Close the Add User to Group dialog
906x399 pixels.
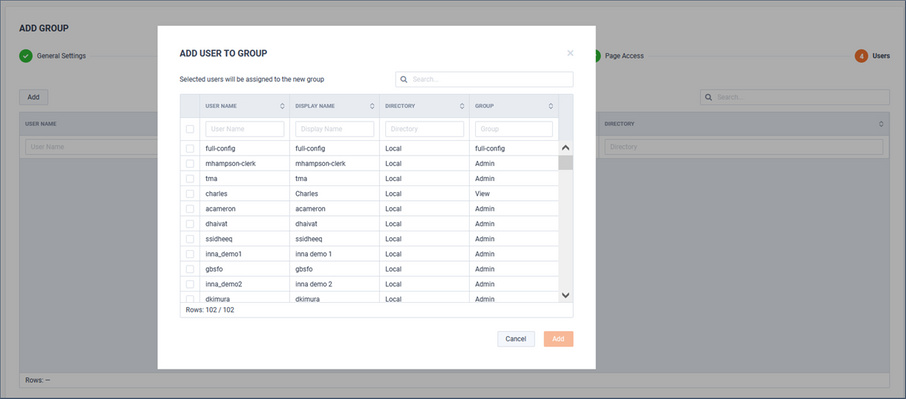570,53
